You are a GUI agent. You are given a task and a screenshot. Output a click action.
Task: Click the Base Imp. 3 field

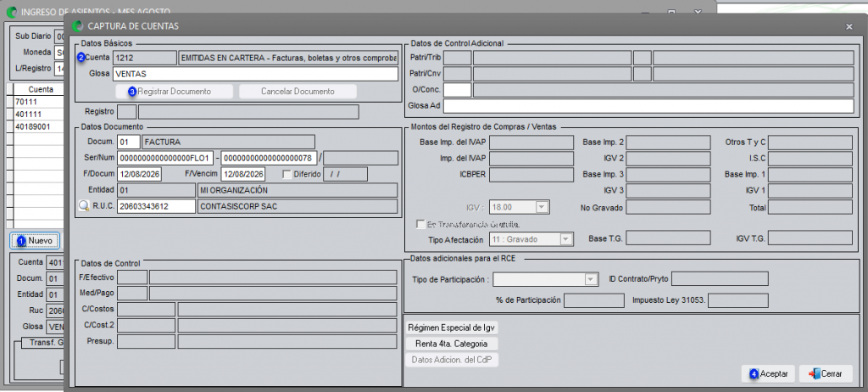coord(668,175)
